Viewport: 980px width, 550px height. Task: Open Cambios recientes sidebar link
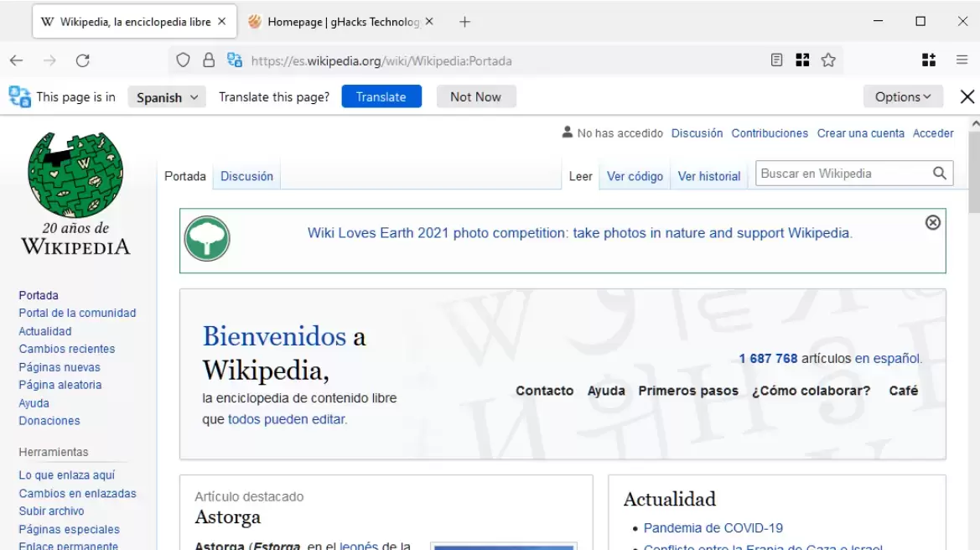(x=67, y=349)
